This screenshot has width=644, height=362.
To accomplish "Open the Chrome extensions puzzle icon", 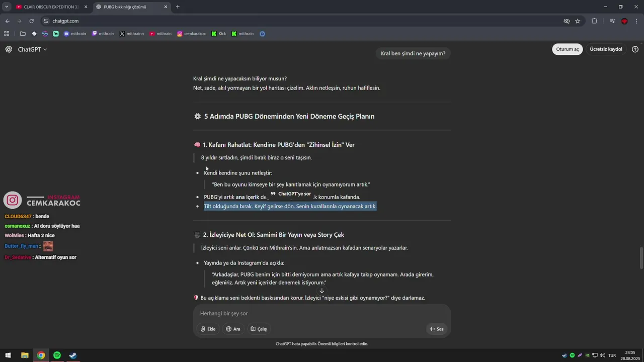I will 594,21.
